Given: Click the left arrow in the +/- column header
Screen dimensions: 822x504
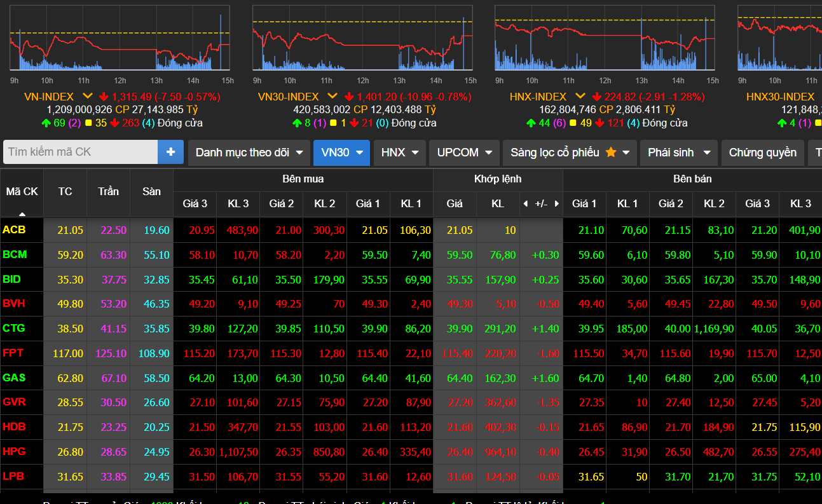Looking at the screenshot, I should [x=525, y=203].
